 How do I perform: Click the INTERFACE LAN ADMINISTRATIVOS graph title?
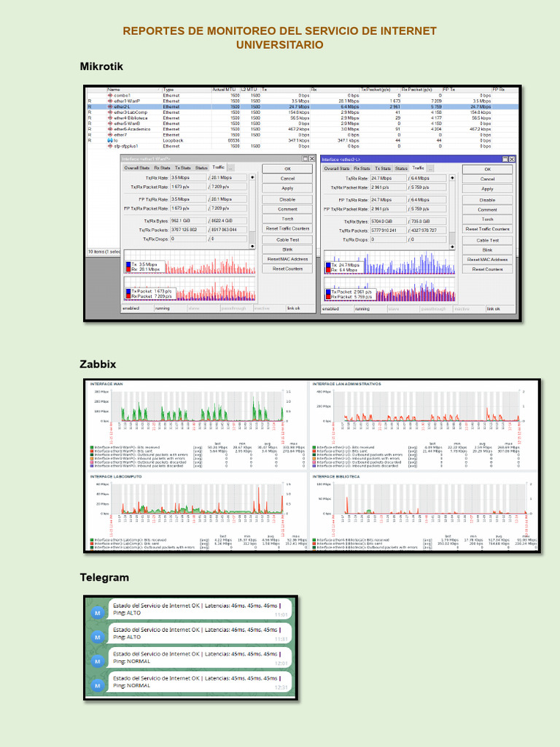click(346, 384)
